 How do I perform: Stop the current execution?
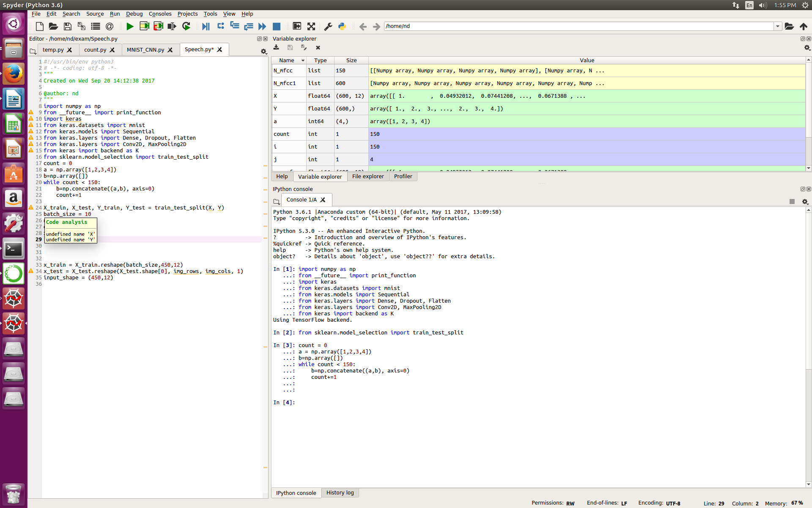pos(277,26)
